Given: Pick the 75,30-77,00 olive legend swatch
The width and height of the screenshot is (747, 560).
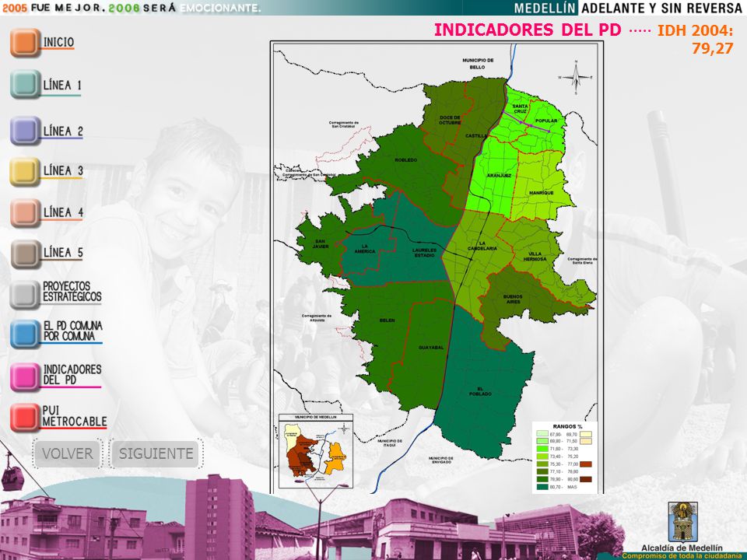Looking at the screenshot, I should (542, 464).
